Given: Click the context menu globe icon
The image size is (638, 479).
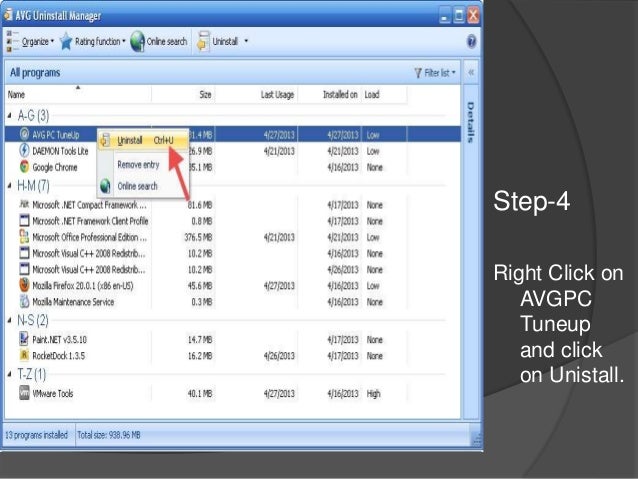Looking at the screenshot, I should pyautogui.click(x=105, y=186).
